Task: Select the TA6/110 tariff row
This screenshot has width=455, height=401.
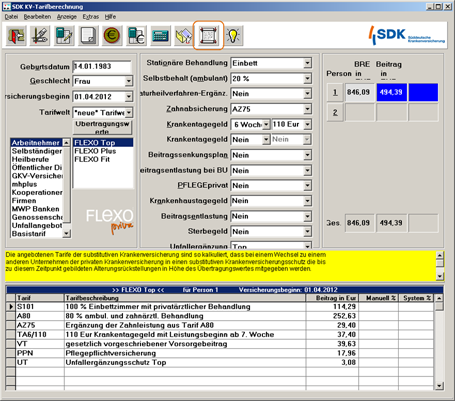Action: tap(221, 334)
